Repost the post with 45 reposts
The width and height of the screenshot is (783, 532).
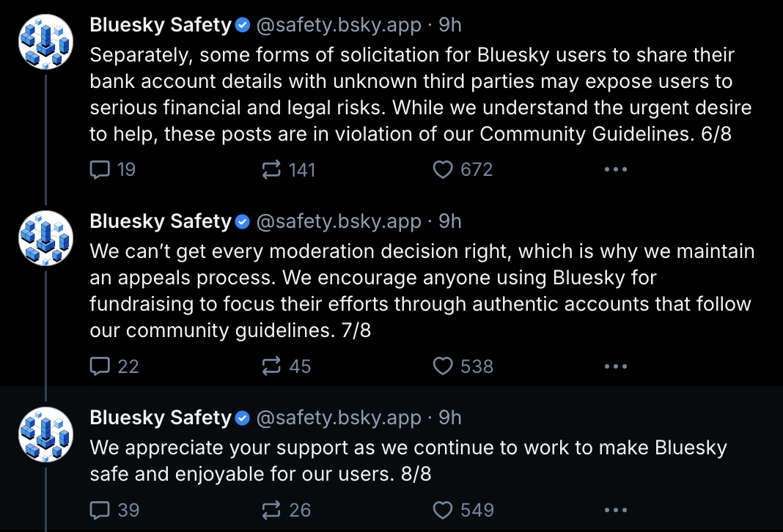[286, 366]
